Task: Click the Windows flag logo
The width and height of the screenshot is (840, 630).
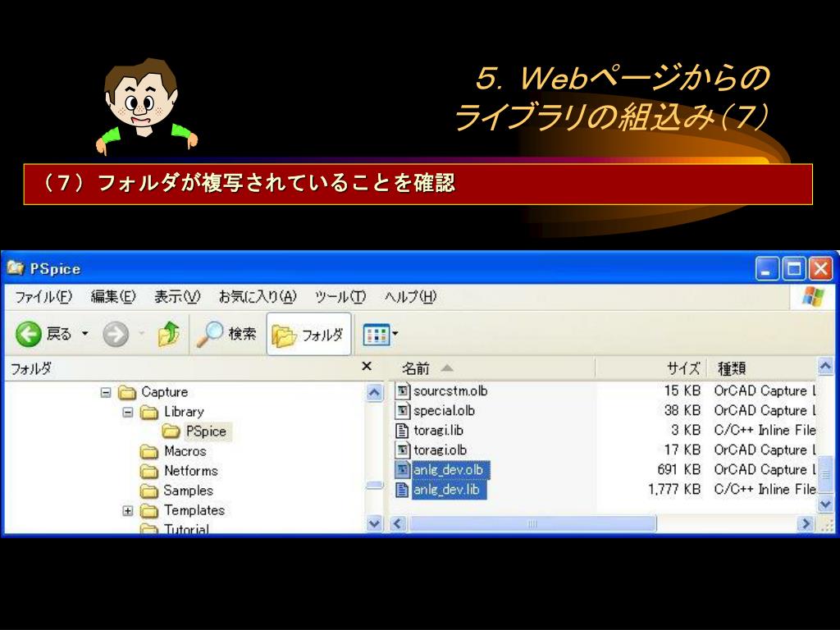Action: tap(813, 296)
